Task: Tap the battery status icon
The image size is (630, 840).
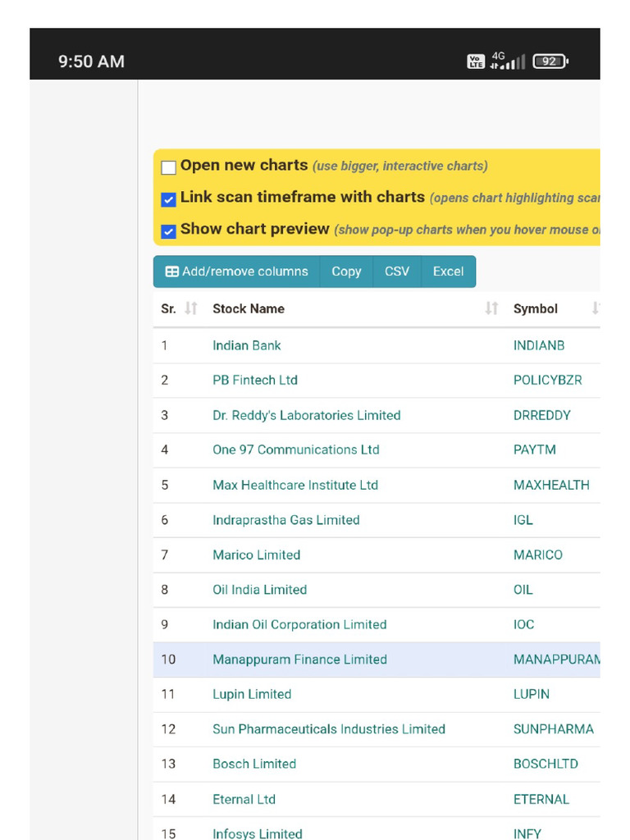Action: [550, 62]
